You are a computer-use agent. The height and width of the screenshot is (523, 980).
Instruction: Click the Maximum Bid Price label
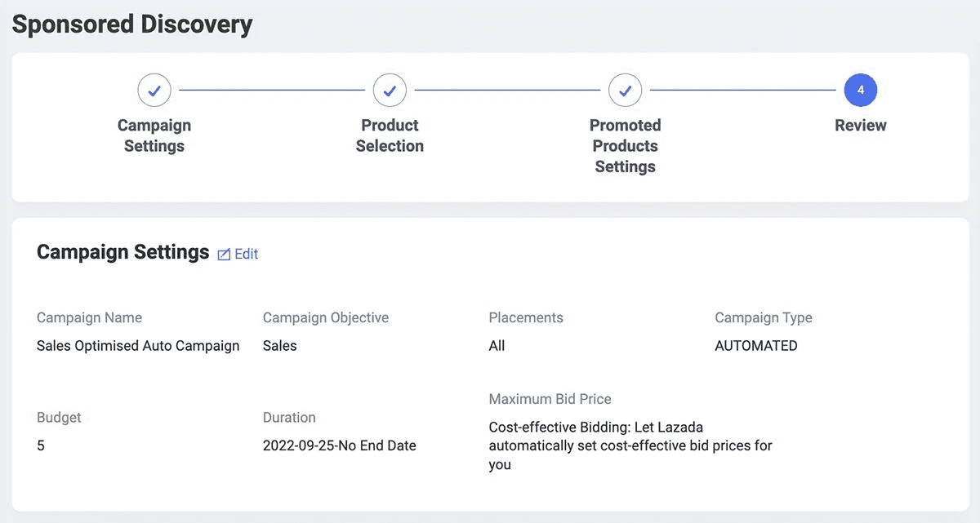click(550, 399)
